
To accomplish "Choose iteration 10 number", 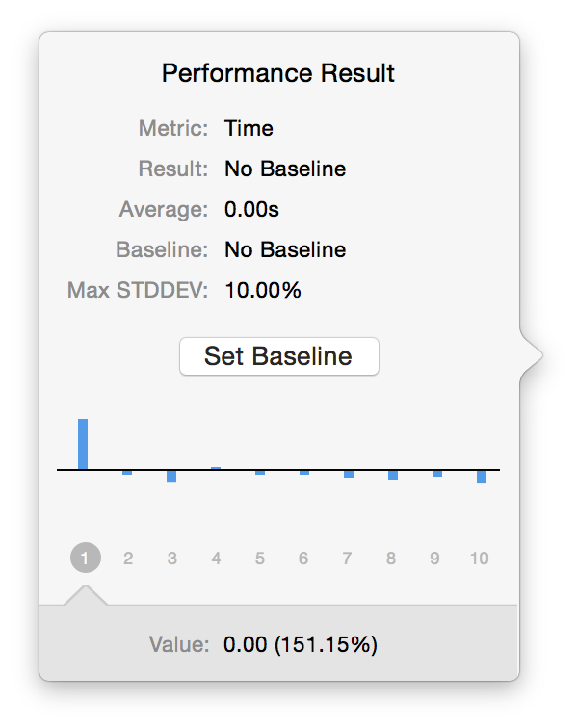I will 479,558.
